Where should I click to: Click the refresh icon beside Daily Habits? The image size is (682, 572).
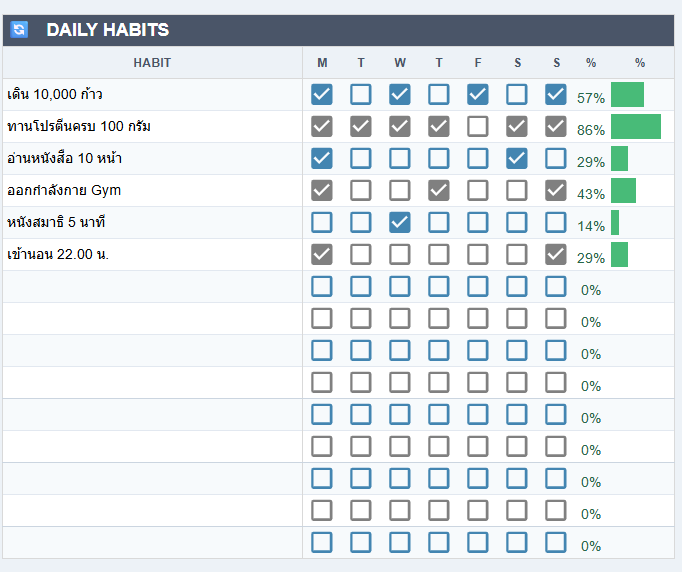(19, 30)
